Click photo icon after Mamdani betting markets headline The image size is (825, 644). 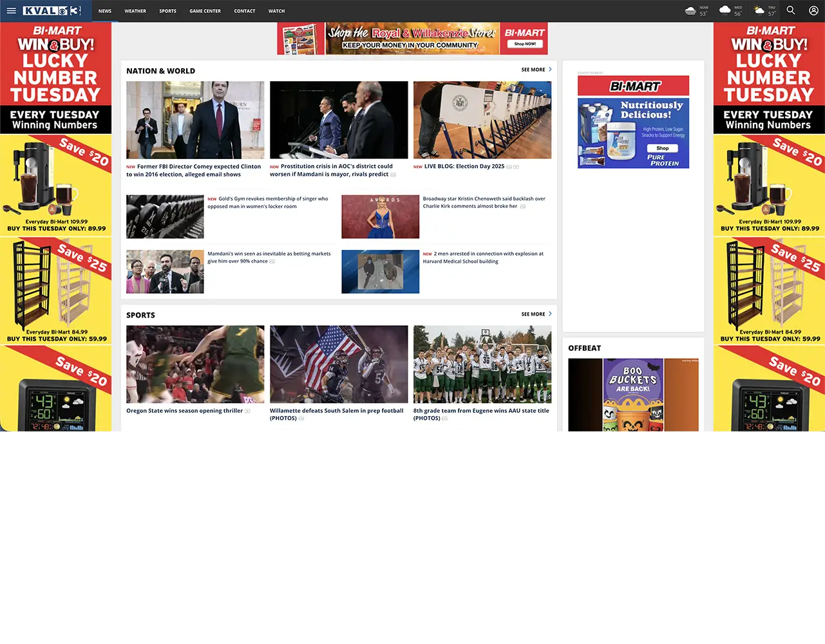point(272,261)
